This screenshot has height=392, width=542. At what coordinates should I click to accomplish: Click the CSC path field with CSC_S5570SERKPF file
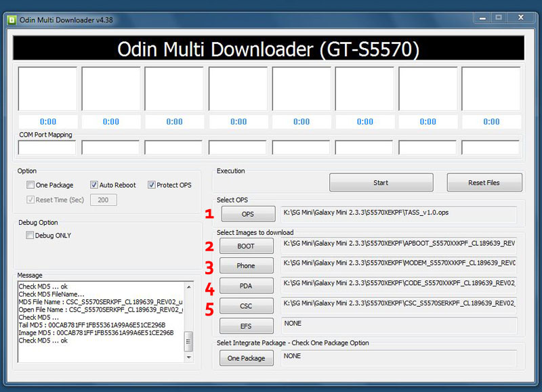tap(399, 305)
